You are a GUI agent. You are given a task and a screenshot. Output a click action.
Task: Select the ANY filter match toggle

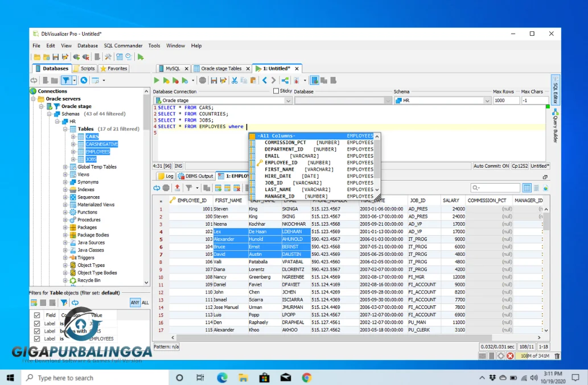pos(135,303)
